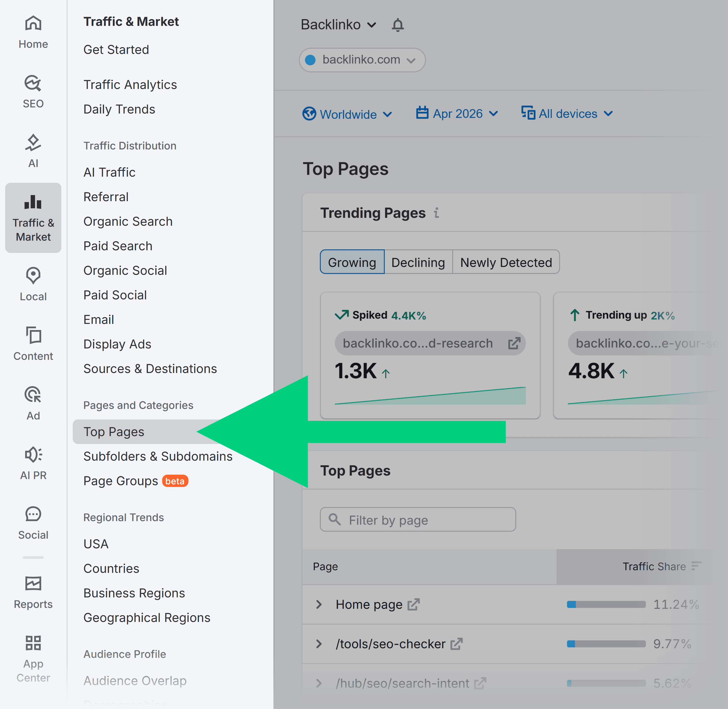This screenshot has height=709, width=728.
Task: Open Sources & Destinations
Action: (x=150, y=369)
